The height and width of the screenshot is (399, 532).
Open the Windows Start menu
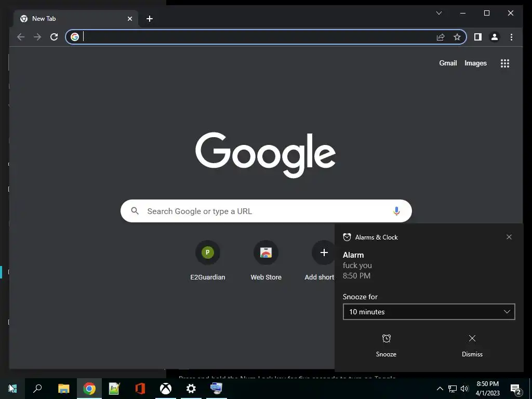pos(12,389)
